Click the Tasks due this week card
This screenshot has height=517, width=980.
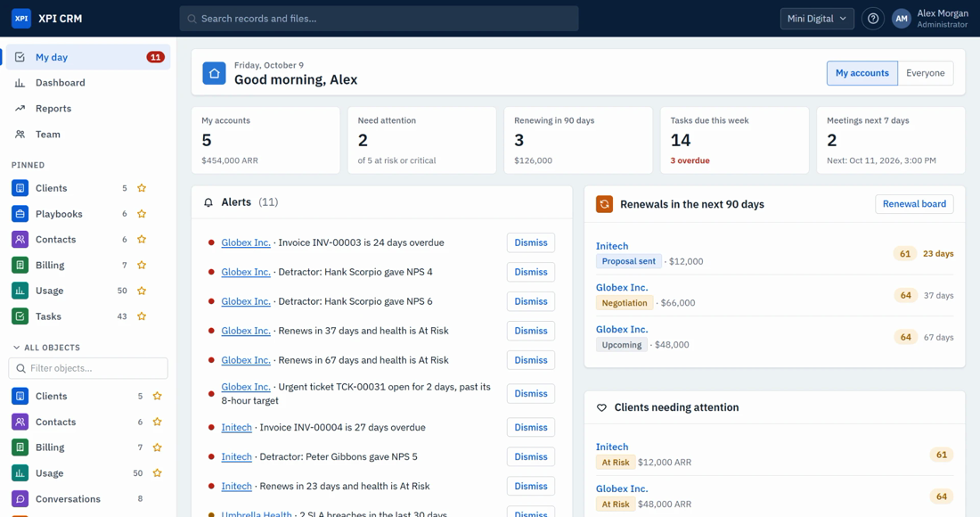pyautogui.click(x=734, y=140)
